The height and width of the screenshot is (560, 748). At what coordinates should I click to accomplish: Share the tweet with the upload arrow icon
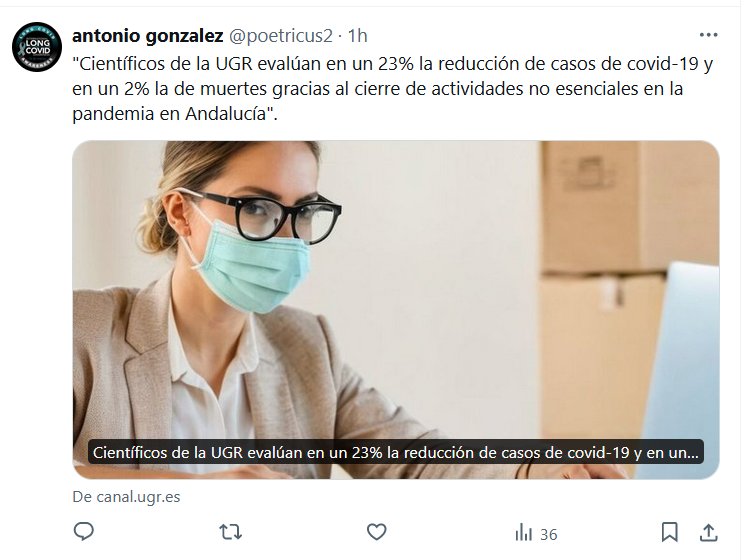pyautogui.click(x=708, y=532)
